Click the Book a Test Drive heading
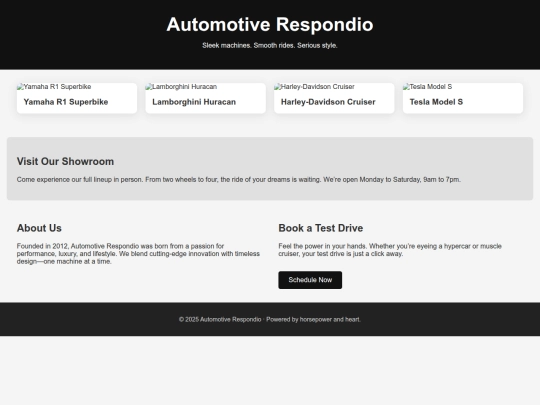The image size is (540, 405). click(321, 228)
